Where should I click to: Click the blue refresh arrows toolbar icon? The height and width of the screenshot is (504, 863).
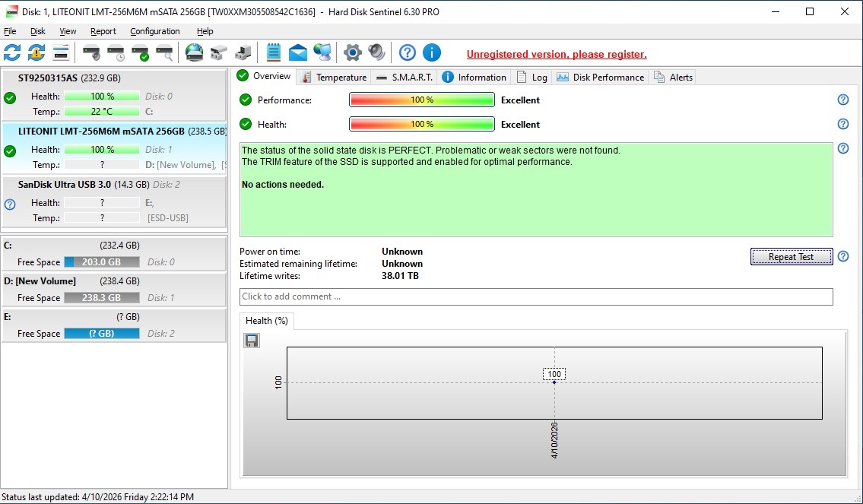(12, 52)
